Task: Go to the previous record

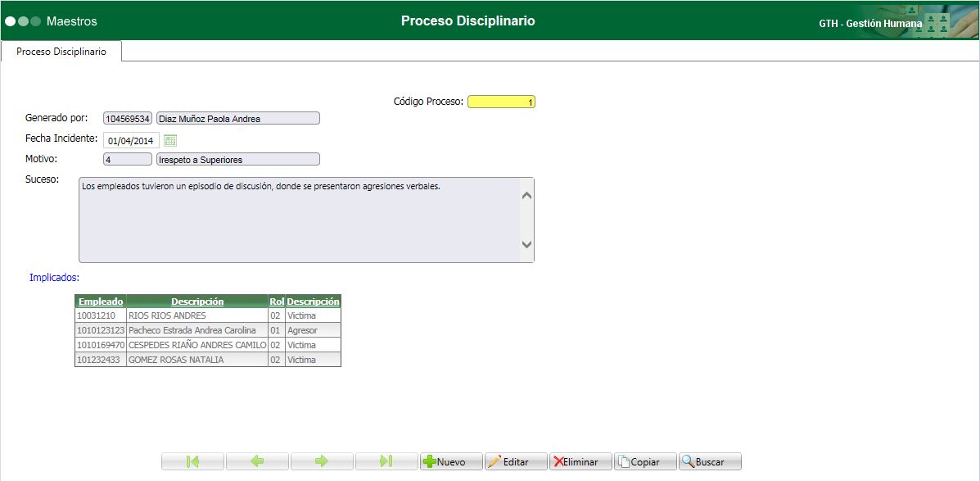Action: pos(258,461)
